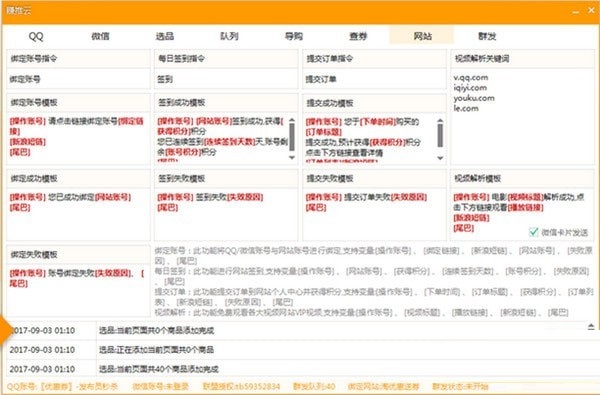This screenshot has width=600, height=395.
Task: Select the 查券 tab
Action: (358, 36)
